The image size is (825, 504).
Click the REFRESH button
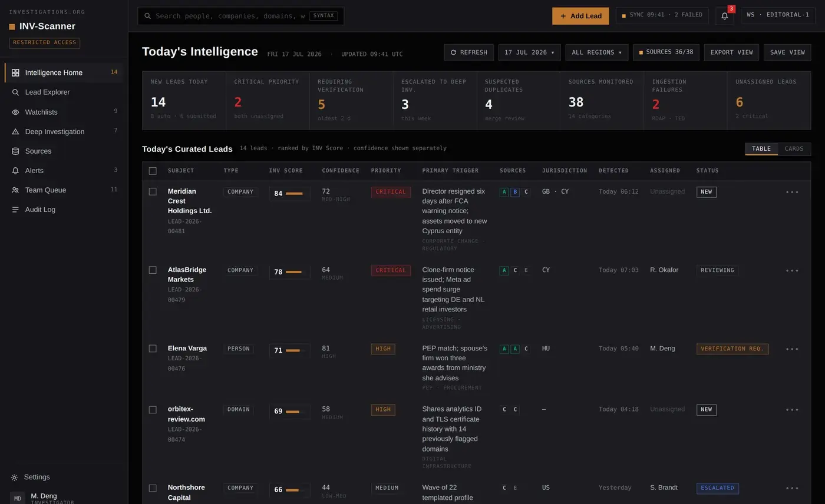point(468,52)
